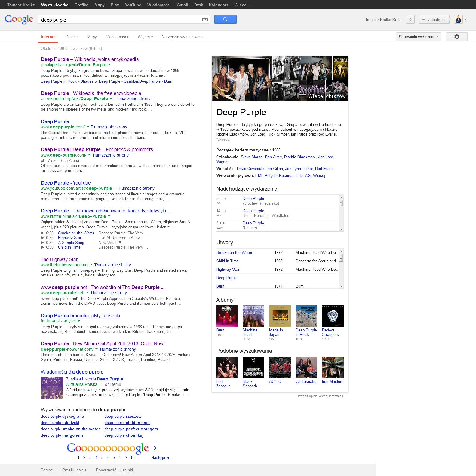The image size is (476, 476).
Task: Open the account dropdown arrow beside avatar
Action: pos(465,20)
